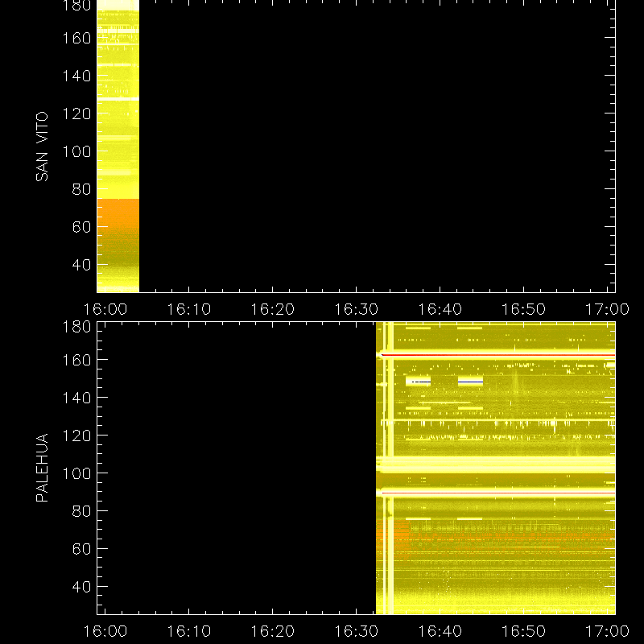Click the PALEHUA red line near 162
Viewport: 644px width, 644px height.
tap(498, 355)
